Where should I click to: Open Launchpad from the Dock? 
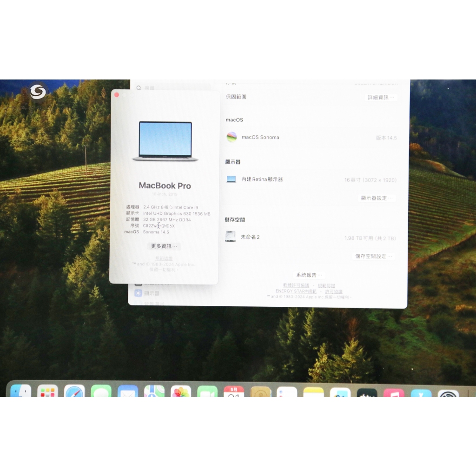point(48,390)
